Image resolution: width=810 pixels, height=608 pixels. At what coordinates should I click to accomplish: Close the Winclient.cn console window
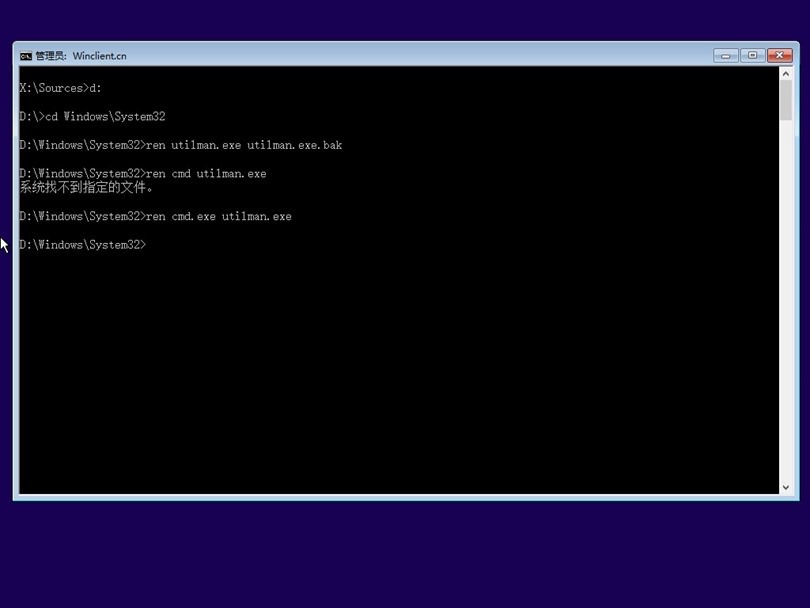coord(779,56)
